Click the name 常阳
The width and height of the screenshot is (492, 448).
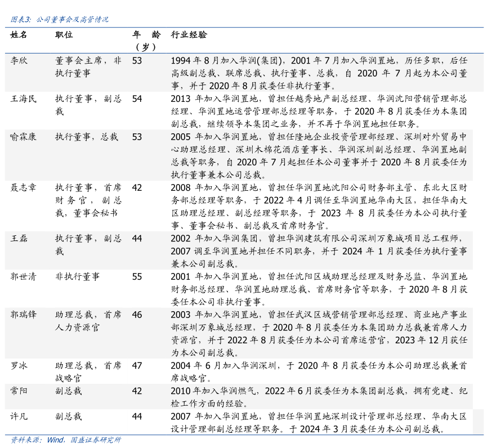pyautogui.click(x=19, y=391)
